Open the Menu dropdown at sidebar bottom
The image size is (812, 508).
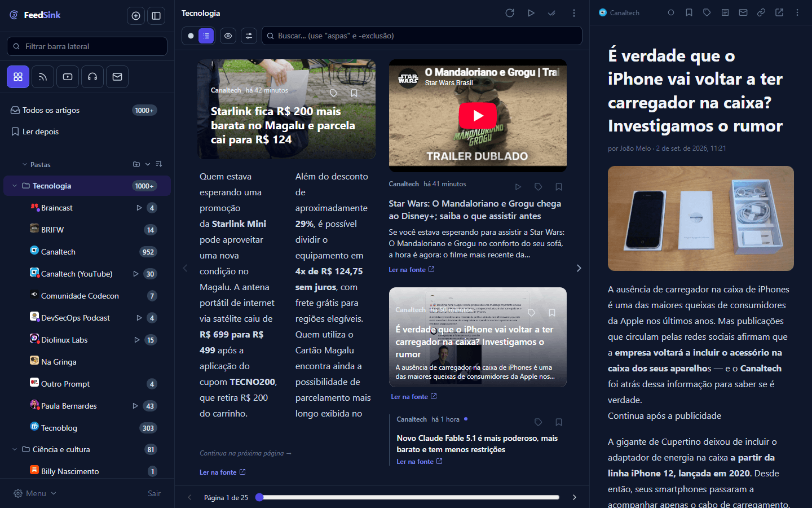coord(35,493)
